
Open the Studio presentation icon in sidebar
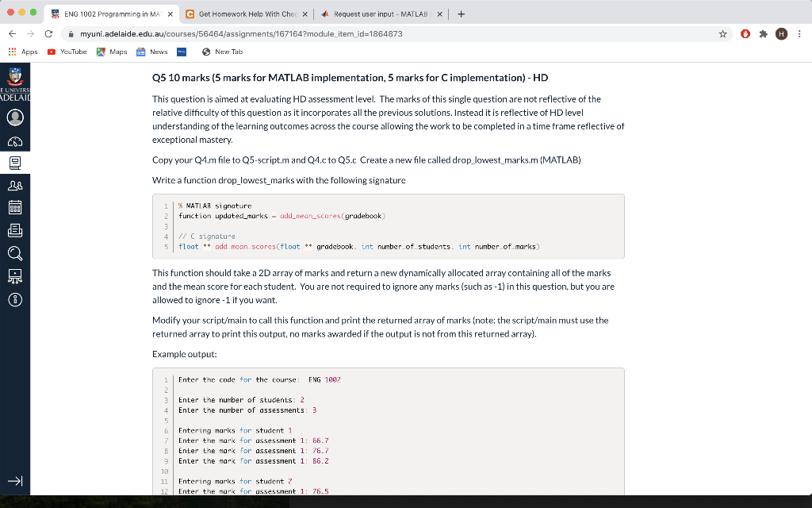tap(15, 276)
